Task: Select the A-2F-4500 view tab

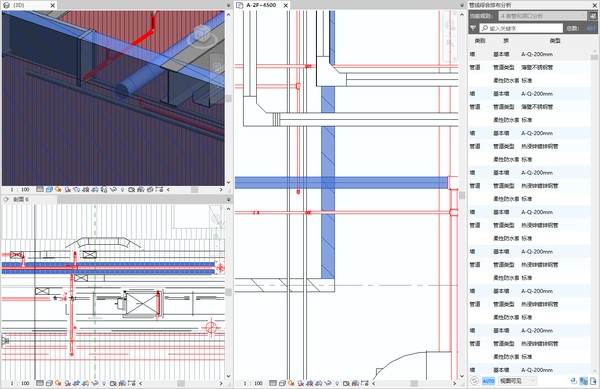Action: (261, 5)
